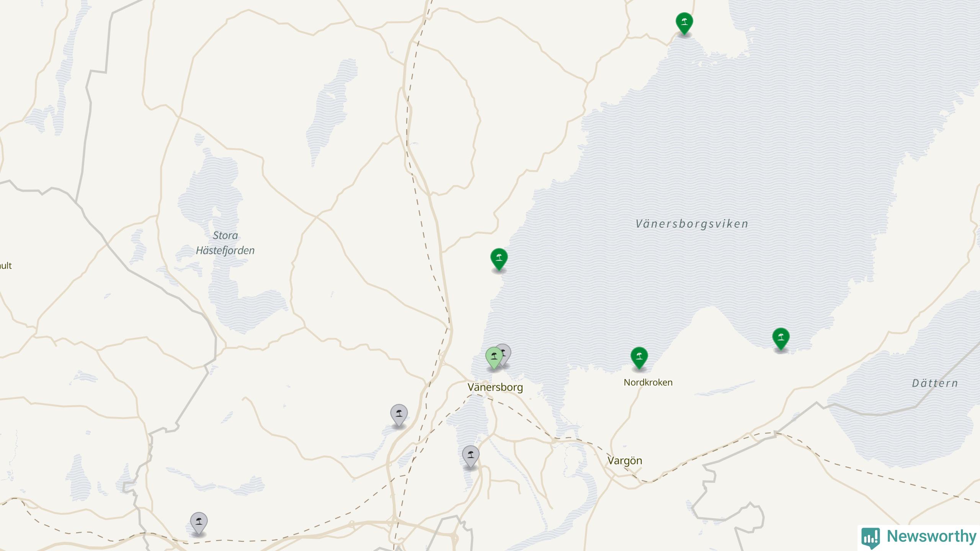Select green beach marker on Vänersborgsviken's western shore

pyautogui.click(x=499, y=259)
